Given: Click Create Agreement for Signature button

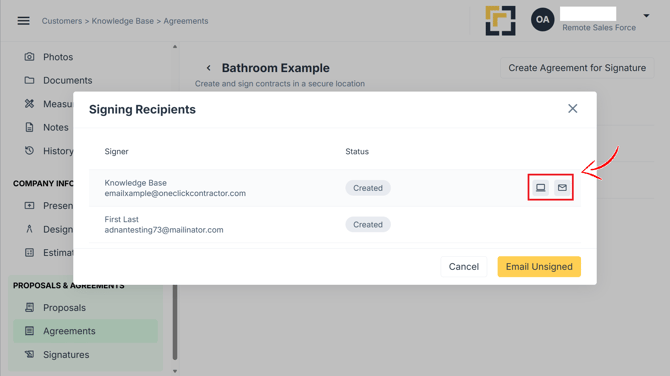Looking at the screenshot, I should (x=577, y=68).
